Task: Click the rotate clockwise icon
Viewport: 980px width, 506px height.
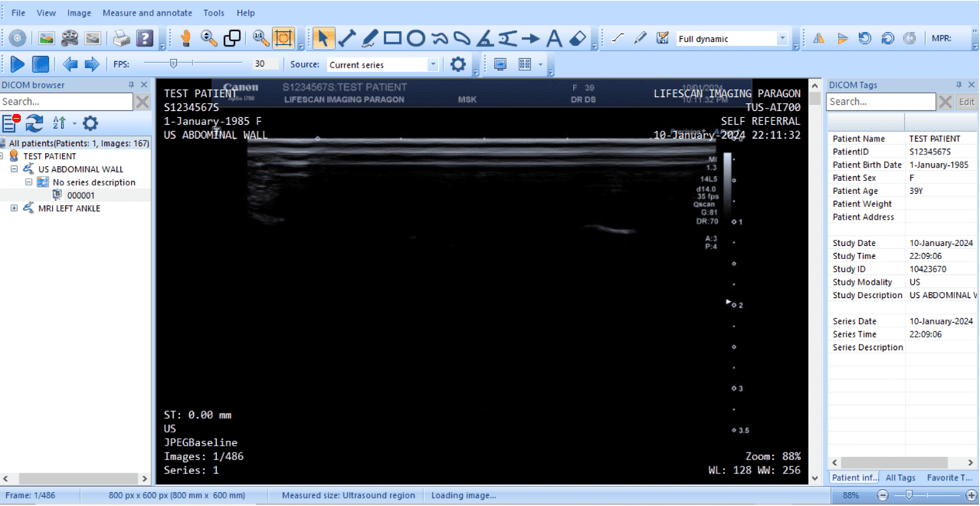Action: [888, 38]
